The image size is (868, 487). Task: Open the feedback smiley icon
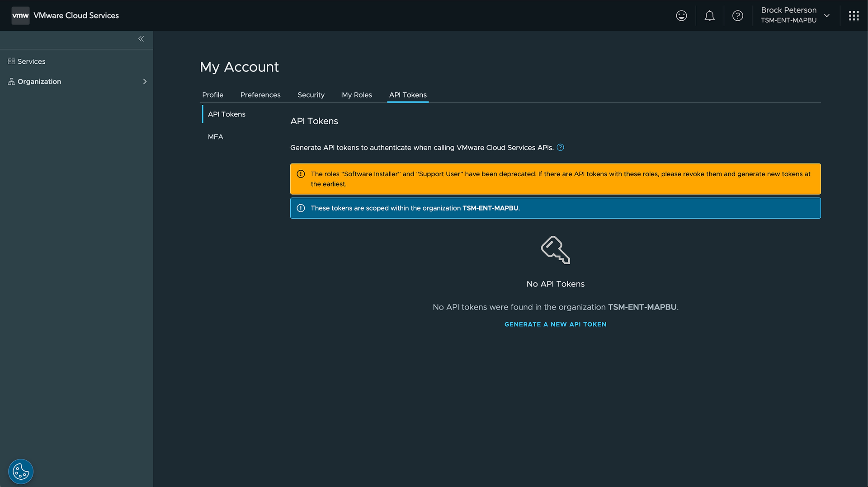pyautogui.click(x=681, y=16)
